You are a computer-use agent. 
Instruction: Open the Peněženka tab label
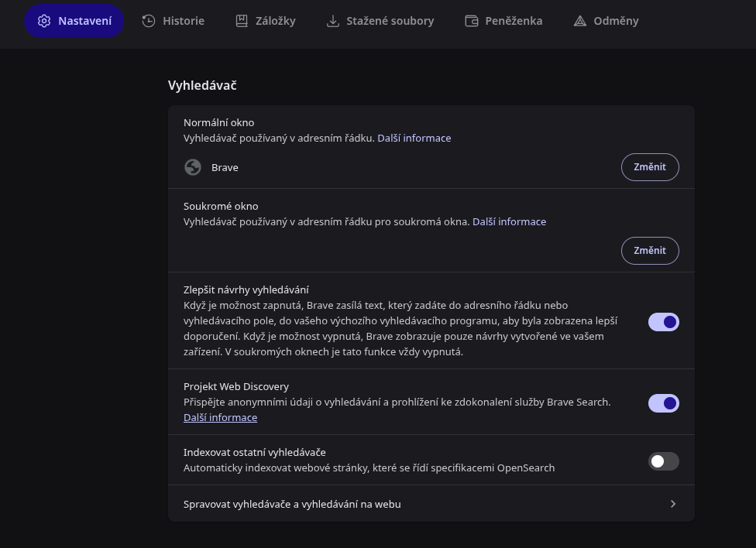pyautogui.click(x=514, y=21)
